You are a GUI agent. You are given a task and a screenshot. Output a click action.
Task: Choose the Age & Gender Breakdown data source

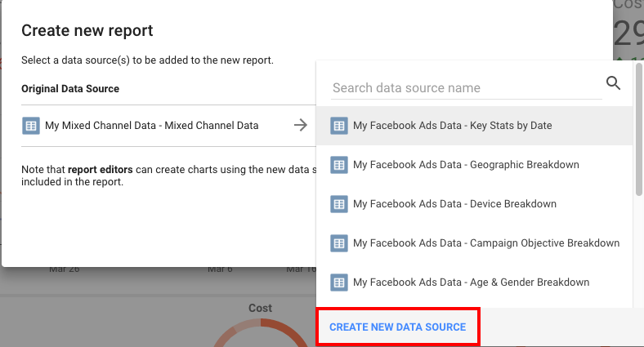[474, 282]
